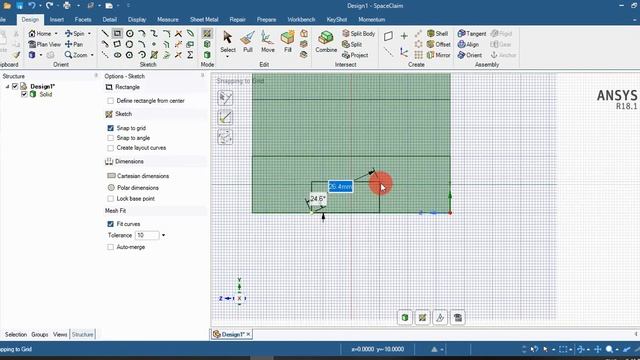Select the Ellipse sketch tool

click(x=117, y=55)
